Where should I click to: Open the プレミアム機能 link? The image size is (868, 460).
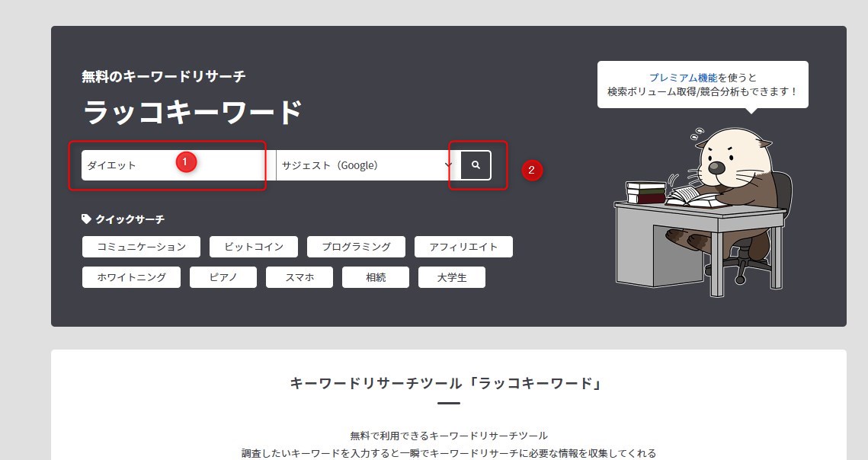683,78
